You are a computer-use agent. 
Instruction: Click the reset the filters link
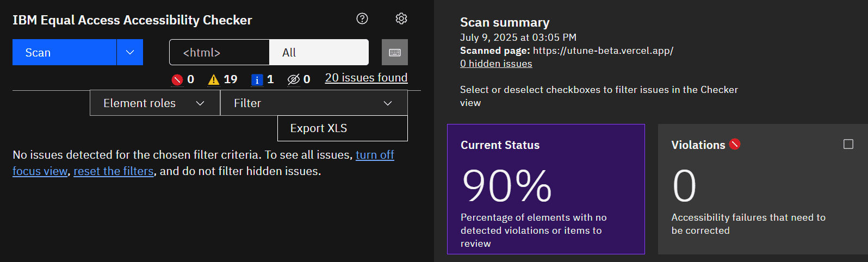coord(114,171)
